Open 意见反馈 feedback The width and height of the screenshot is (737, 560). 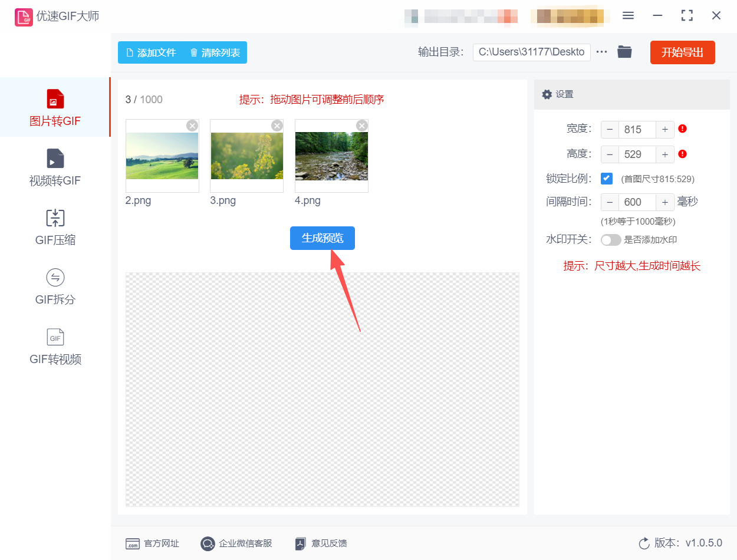pos(321,543)
